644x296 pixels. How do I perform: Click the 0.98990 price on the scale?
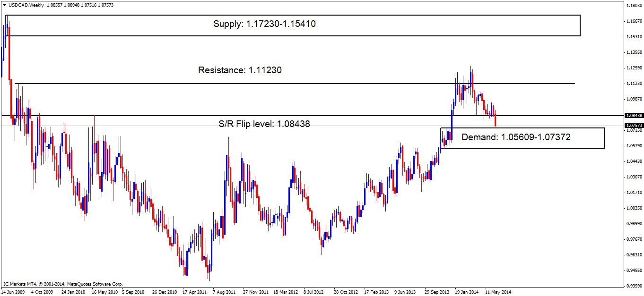click(x=633, y=224)
